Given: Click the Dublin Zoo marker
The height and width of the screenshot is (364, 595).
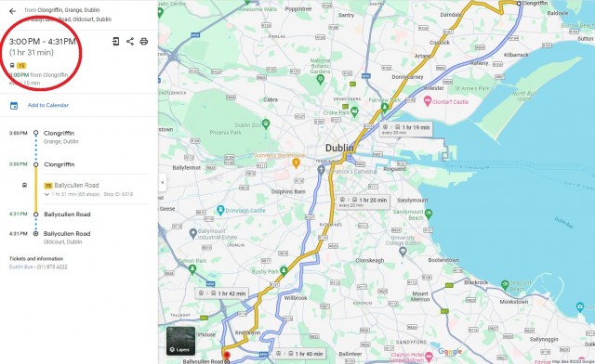Looking at the screenshot, I should tap(266, 123).
